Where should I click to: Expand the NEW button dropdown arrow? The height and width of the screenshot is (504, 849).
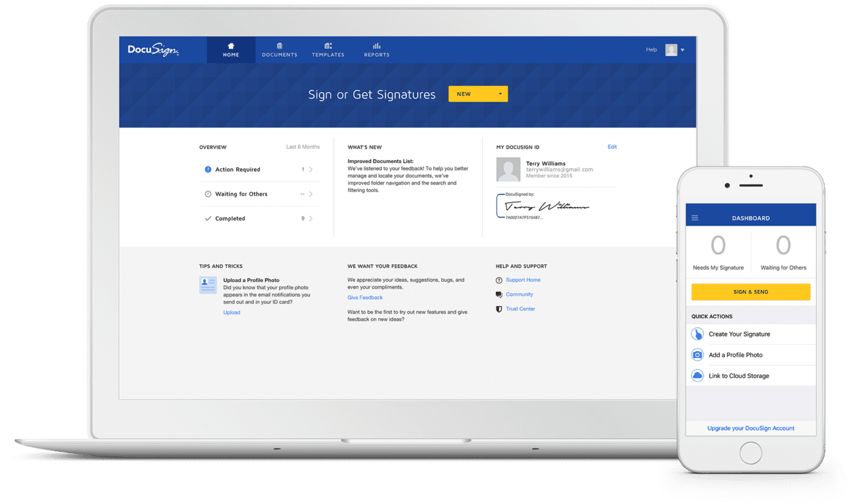(x=500, y=94)
